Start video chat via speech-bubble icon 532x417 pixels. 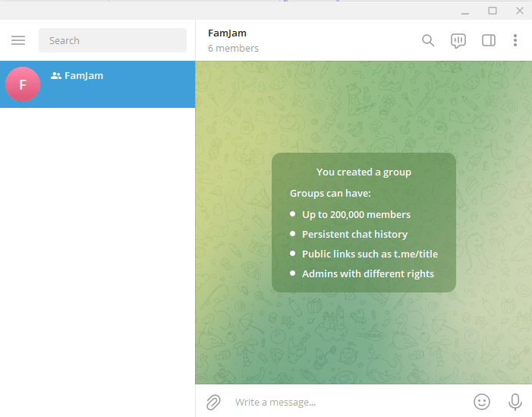point(458,41)
